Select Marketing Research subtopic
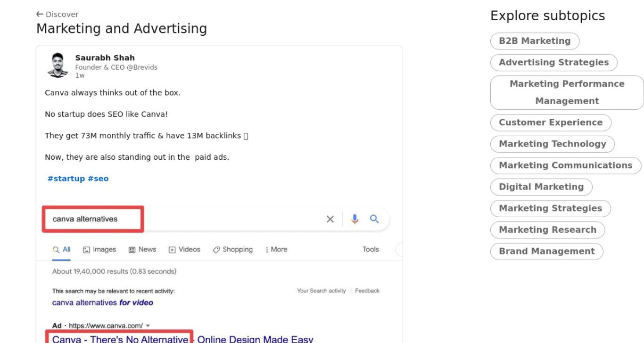The height and width of the screenshot is (343, 644). point(548,230)
